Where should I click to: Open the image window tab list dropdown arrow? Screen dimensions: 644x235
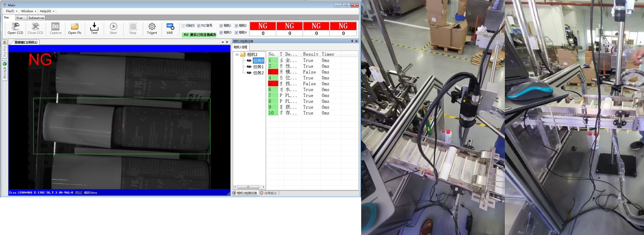coord(223,42)
